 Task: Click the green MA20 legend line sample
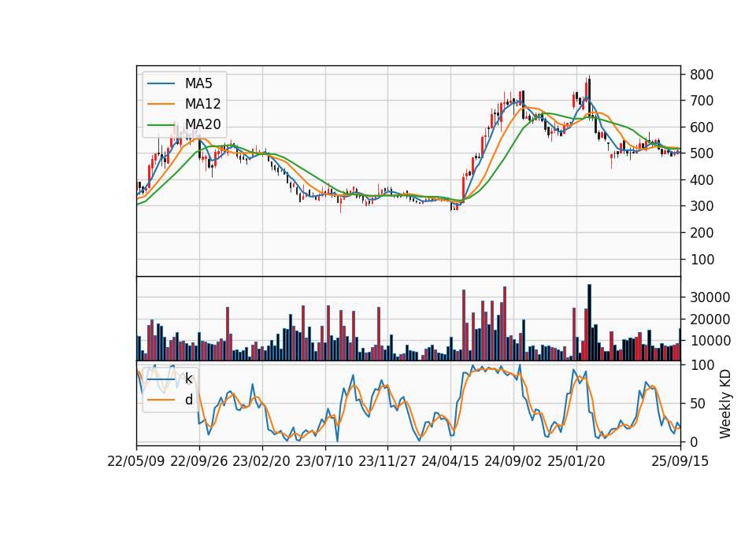(161, 124)
